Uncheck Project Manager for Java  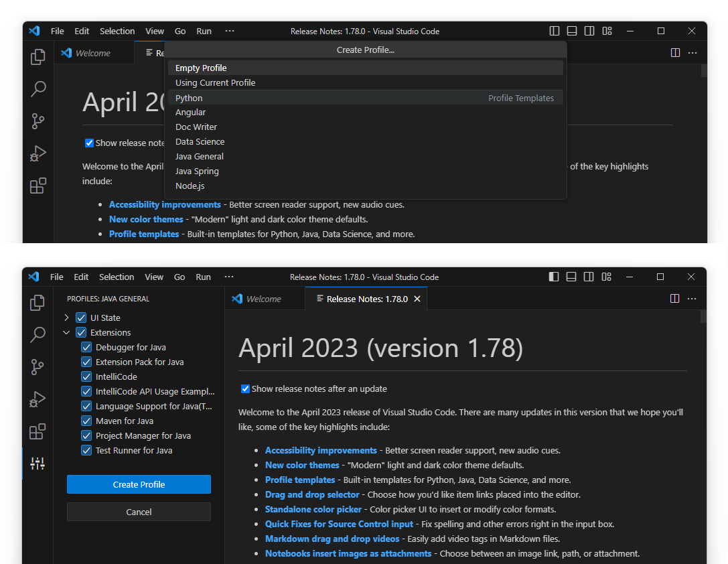pyautogui.click(x=86, y=436)
